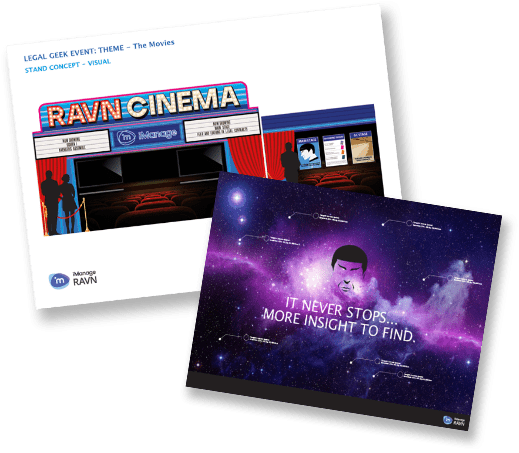519x453 pixels.
Task: Click the iManage logo on the cinema front
Action: [x=148, y=135]
